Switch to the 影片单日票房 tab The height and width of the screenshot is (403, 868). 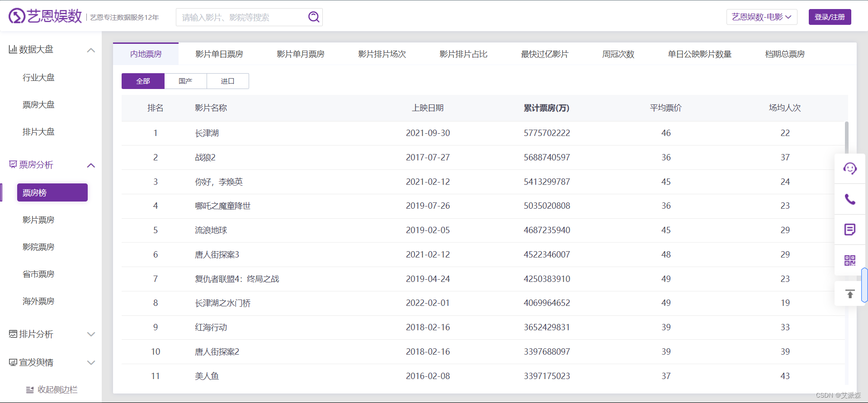click(x=219, y=54)
